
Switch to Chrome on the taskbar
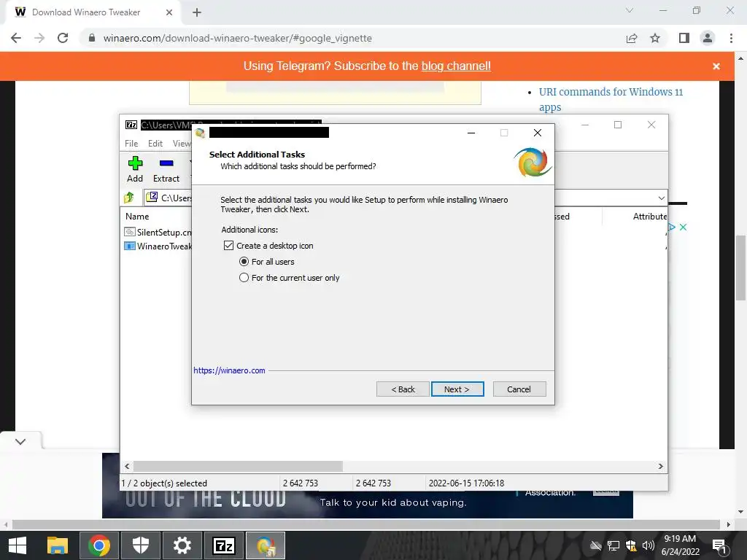tap(99, 545)
